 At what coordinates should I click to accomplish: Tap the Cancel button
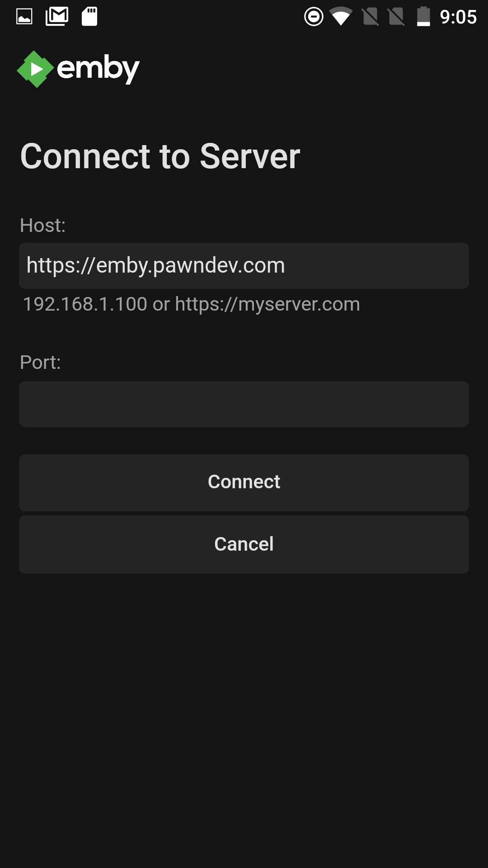coord(244,545)
